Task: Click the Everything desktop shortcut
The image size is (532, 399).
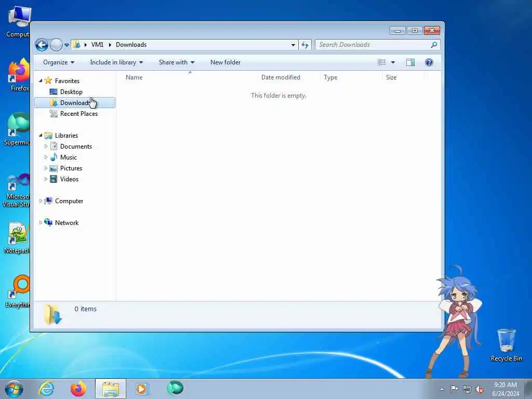Action: tap(18, 291)
